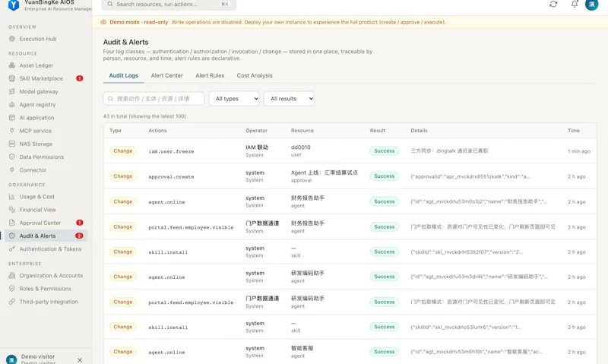Open the Financial View icon
This screenshot has height=364, width=608.
coord(12,210)
